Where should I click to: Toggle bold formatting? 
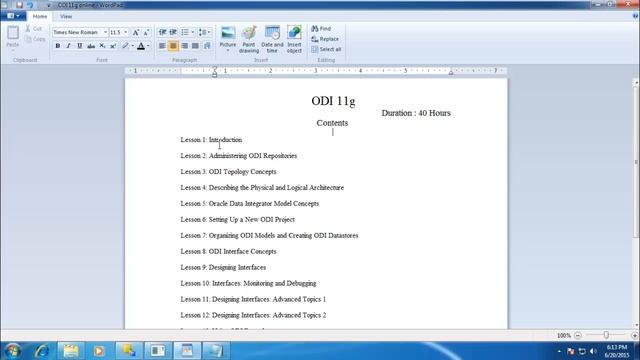coord(58,46)
